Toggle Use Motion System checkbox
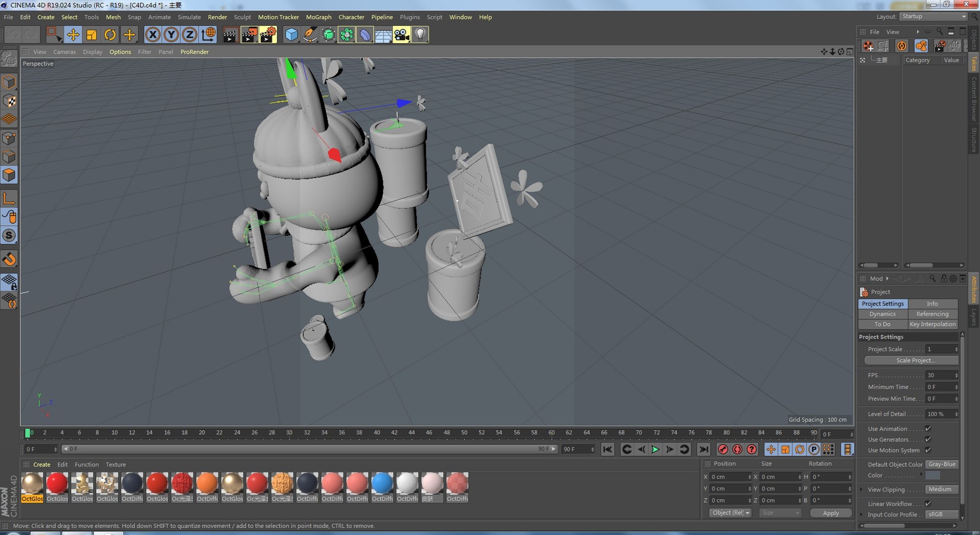The image size is (980, 535). (928, 450)
